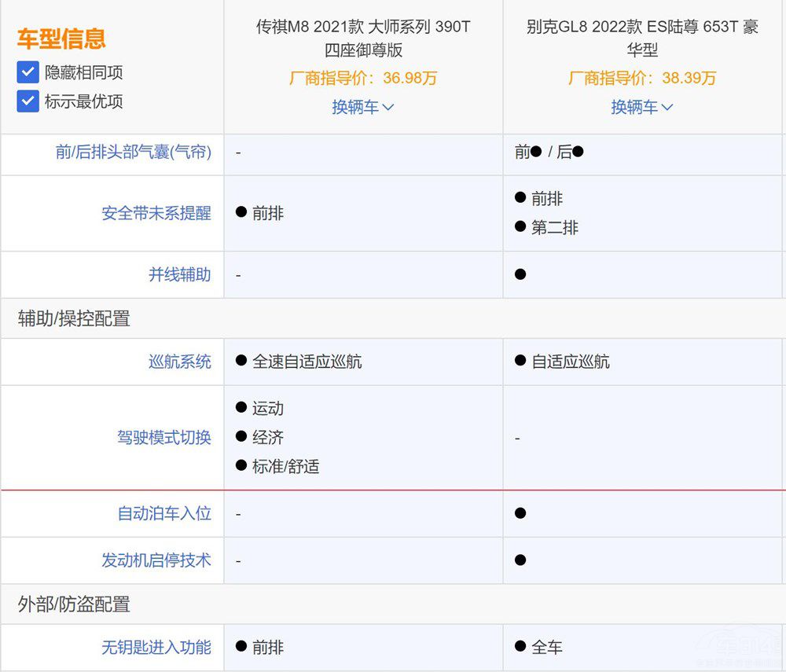Toggle the 隐藏相同项 checkbox

(x=28, y=72)
